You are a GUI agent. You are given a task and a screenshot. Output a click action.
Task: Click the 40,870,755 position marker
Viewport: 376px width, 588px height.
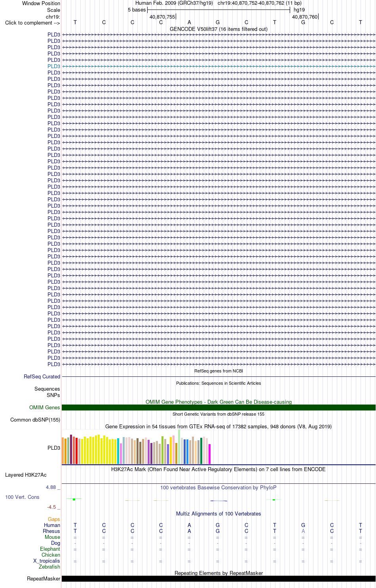click(162, 17)
